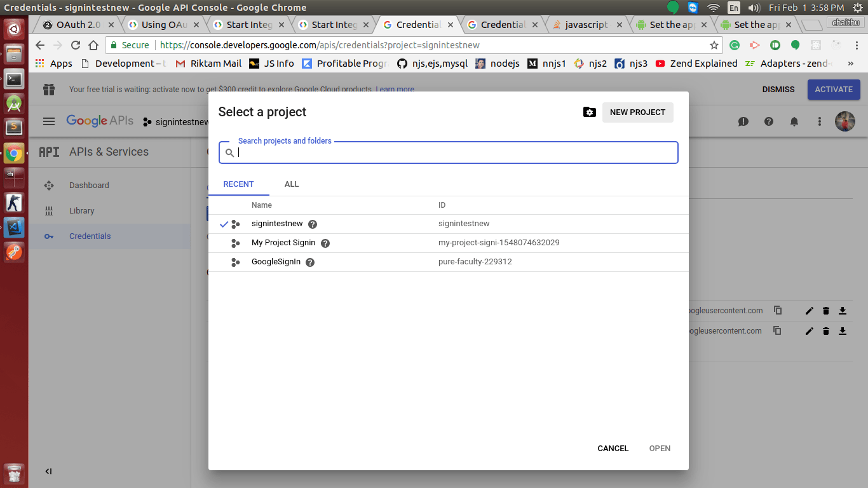The image size is (868, 488).
Task: Open the JS Info bookmark
Action: (271, 64)
